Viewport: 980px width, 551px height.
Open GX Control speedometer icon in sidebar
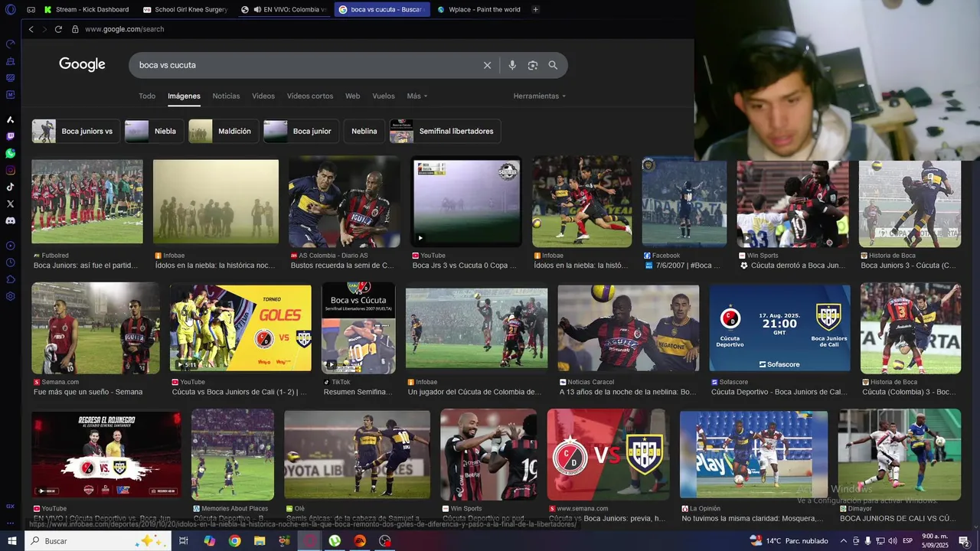click(11, 44)
